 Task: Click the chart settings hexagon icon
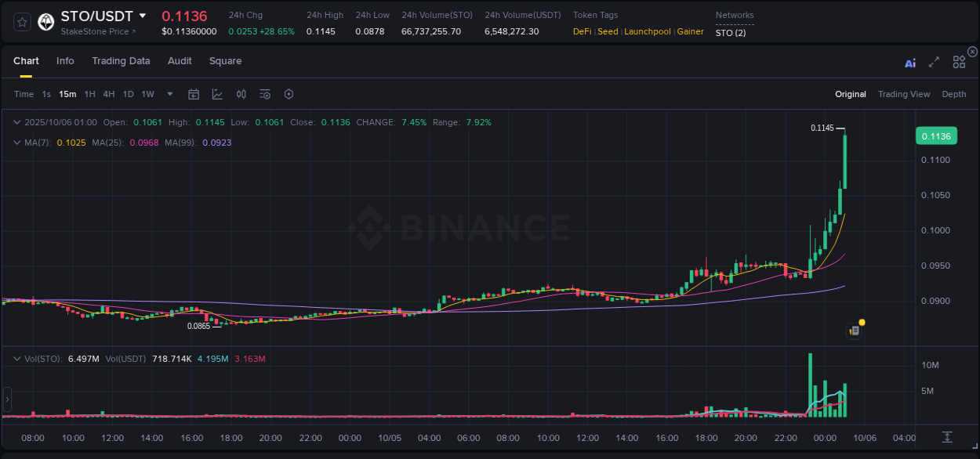pos(289,93)
